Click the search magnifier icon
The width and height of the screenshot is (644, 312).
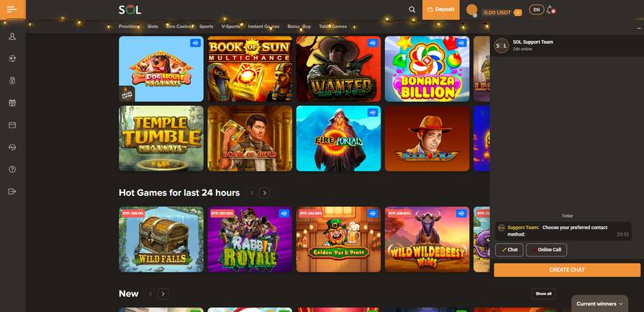(x=412, y=9)
